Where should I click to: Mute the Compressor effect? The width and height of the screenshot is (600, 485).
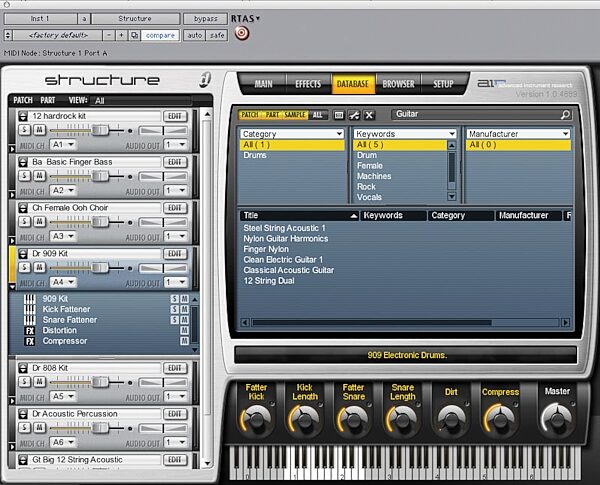click(x=184, y=341)
